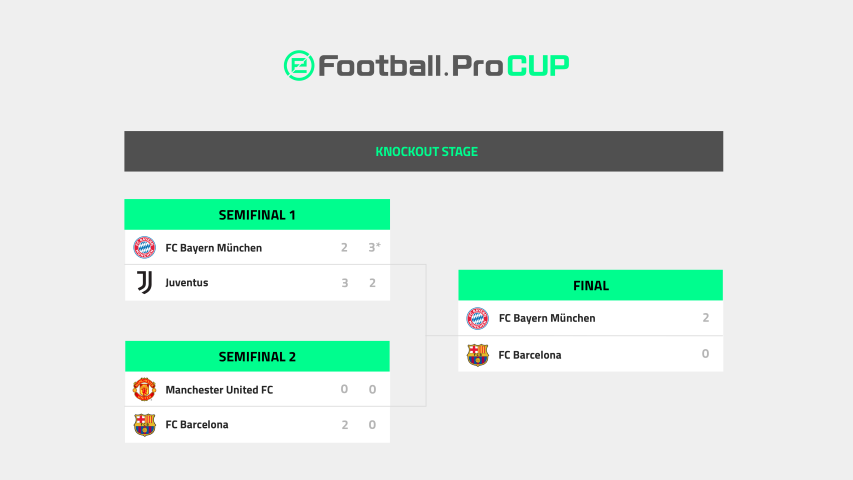The width and height of the screenshot is (853, 480).
Task: Open FC Bayern München name in the Final
Action: tap(547, 318)
